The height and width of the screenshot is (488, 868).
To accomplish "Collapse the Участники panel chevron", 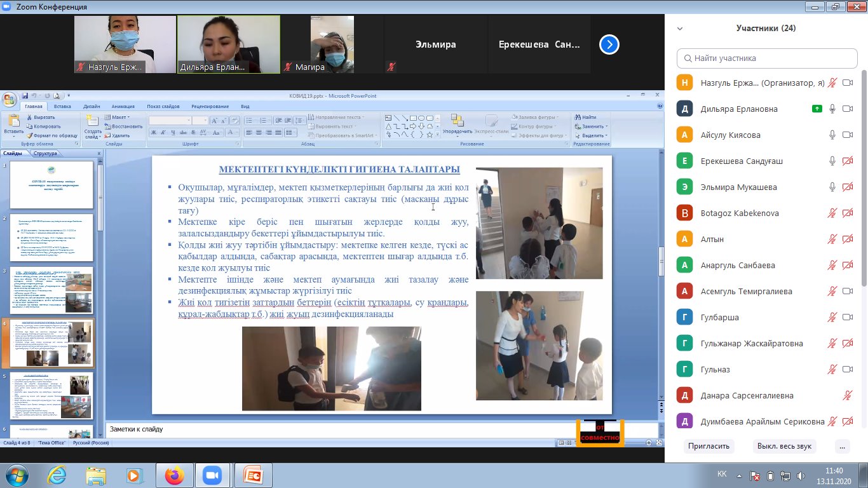I will (x=680, y=29).
